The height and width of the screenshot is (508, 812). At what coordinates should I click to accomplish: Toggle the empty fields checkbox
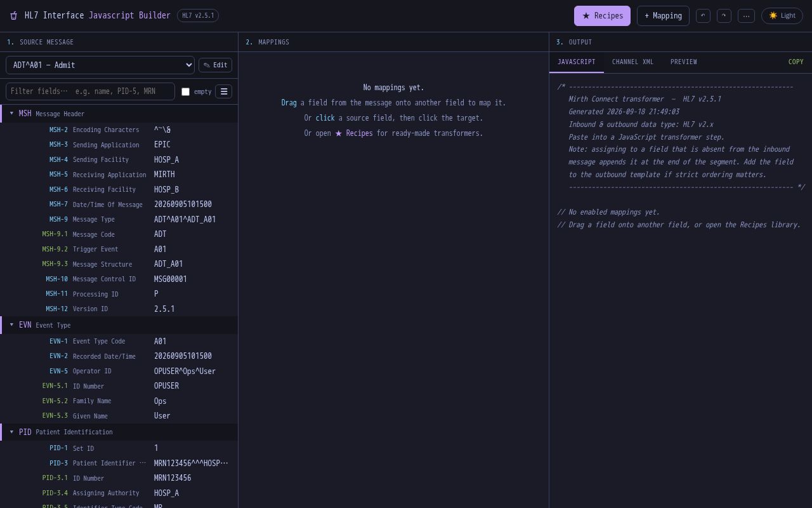click(x=185, y=91)
